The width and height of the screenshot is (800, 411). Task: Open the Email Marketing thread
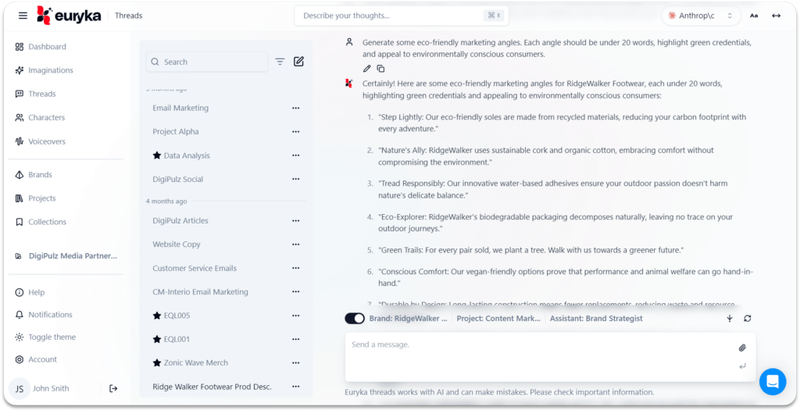click(x=181, y=108)
